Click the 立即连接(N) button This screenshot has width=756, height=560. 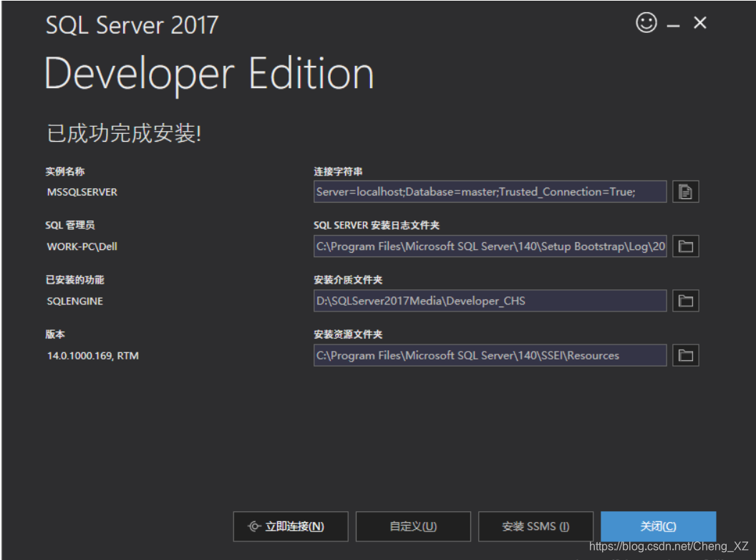tap(290, 526)
